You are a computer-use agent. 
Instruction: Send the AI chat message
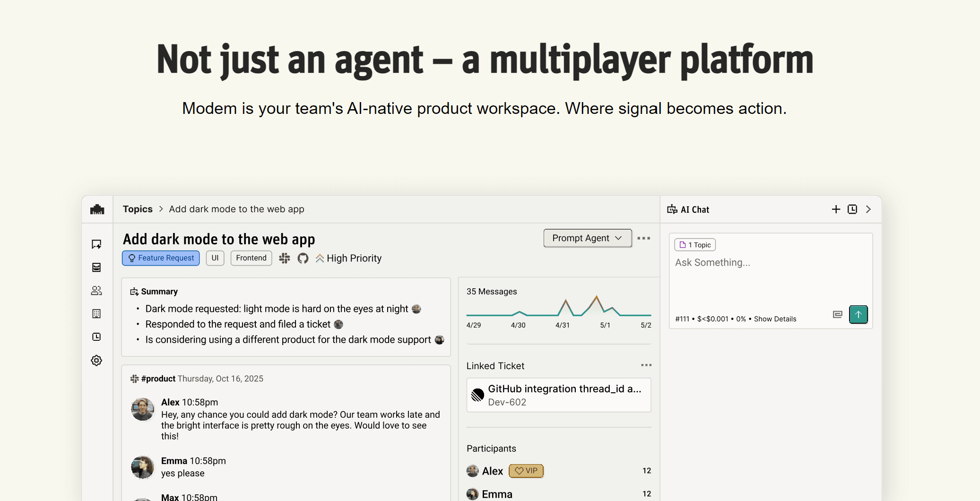click(859, 314)
